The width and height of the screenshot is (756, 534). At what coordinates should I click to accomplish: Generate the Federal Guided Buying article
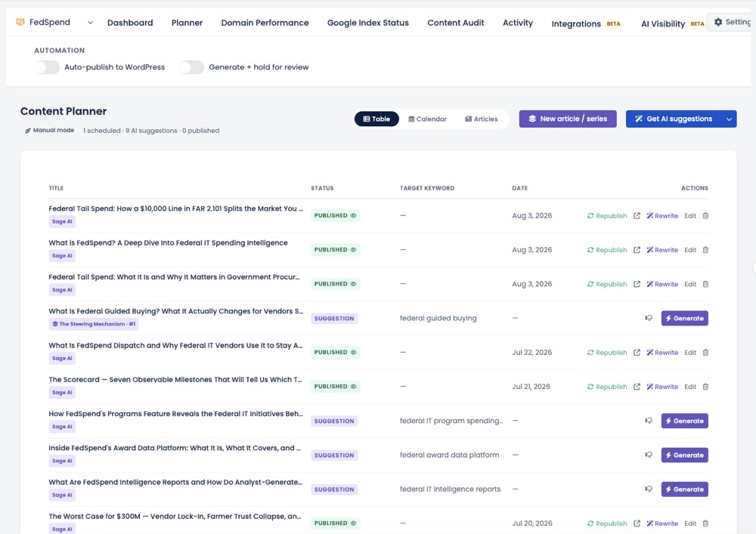click(685, 318)
